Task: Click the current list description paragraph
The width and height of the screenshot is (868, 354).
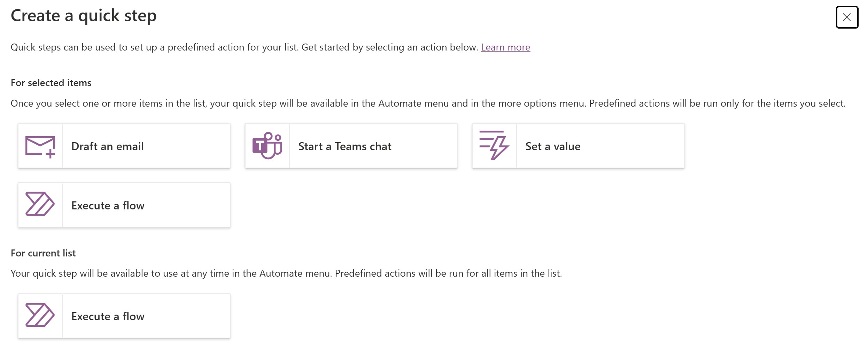Action: coord(286,274)
